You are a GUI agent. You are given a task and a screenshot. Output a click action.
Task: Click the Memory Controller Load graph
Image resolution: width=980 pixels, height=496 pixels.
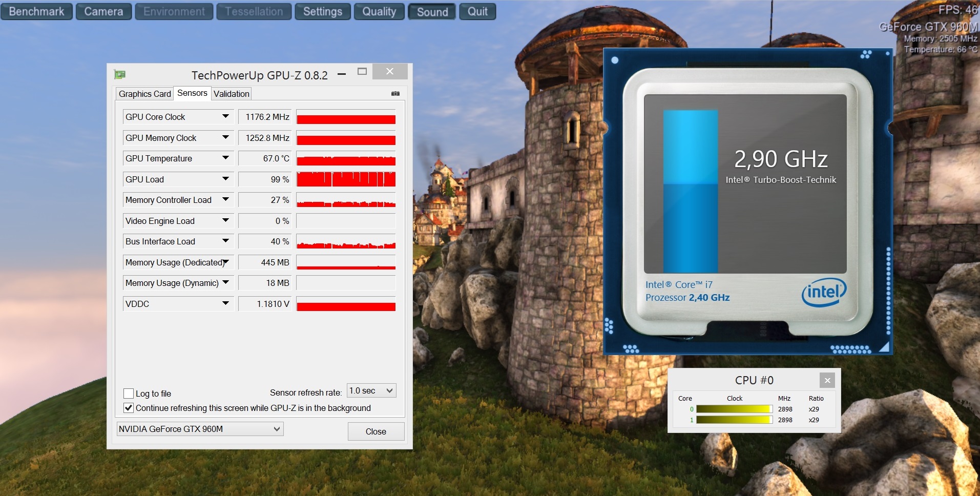point(346,200)
